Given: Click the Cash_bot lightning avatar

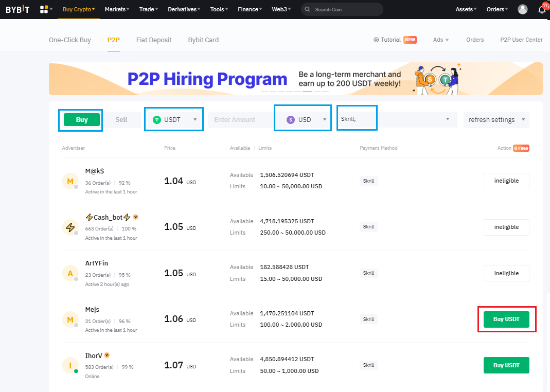Looking at the screenshot, I should click(x=70, y=227).
